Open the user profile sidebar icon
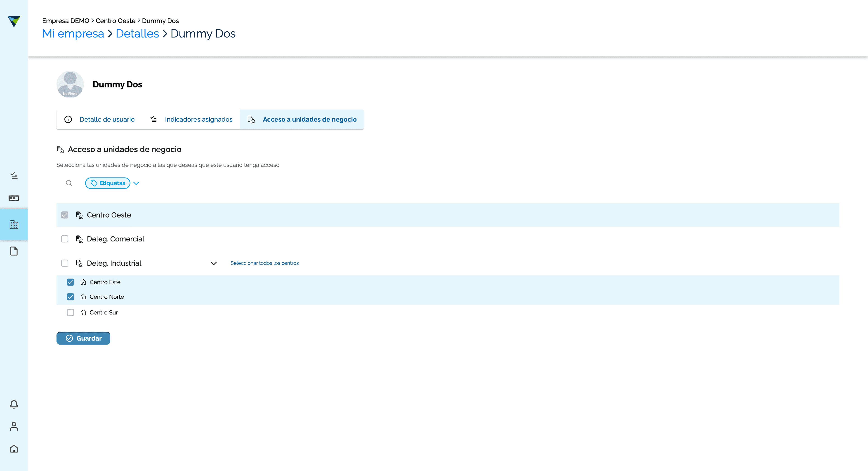The width and height of the screenshot is (868, 471). tap(14, 426)
